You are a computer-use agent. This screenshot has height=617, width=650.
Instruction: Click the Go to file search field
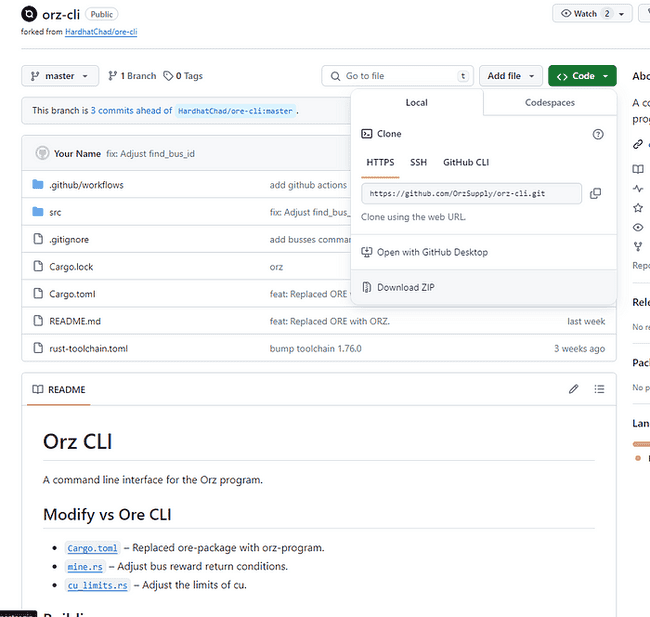click(397, 76)
